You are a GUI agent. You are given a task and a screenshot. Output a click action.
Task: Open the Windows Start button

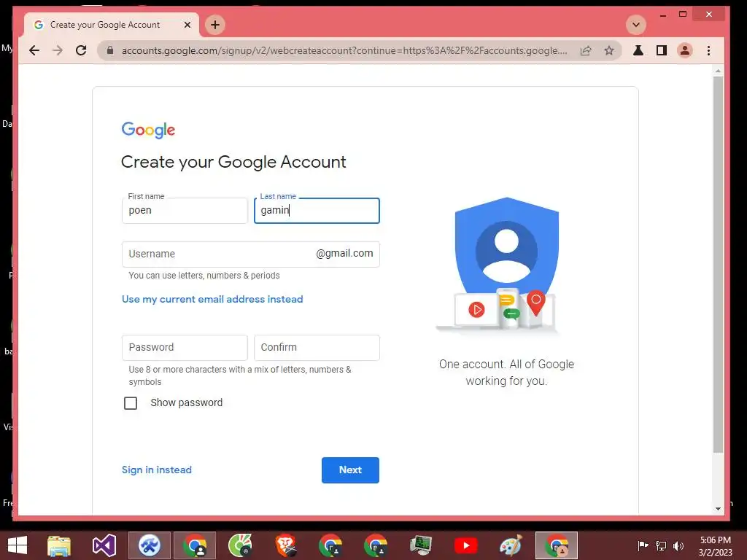(x=18, y=545)
